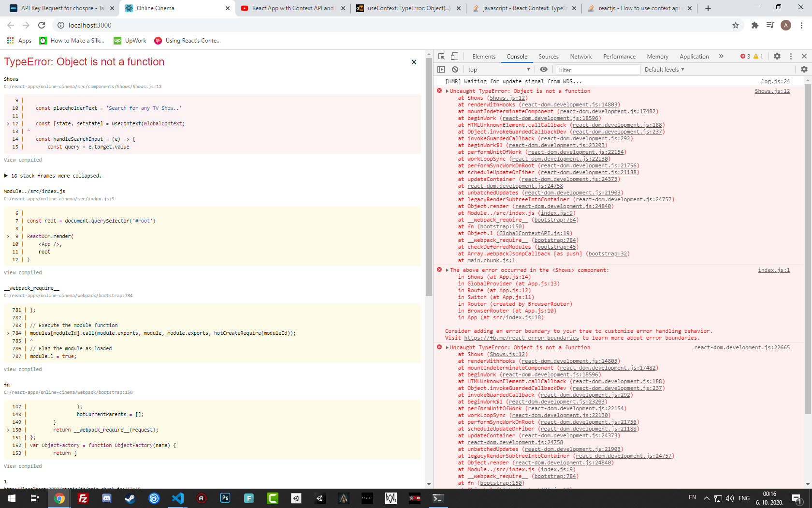This screenshot has width=812, height=508.
Task: Open the Customize DevTools three-dot menu
Action: tap(791, 56)
